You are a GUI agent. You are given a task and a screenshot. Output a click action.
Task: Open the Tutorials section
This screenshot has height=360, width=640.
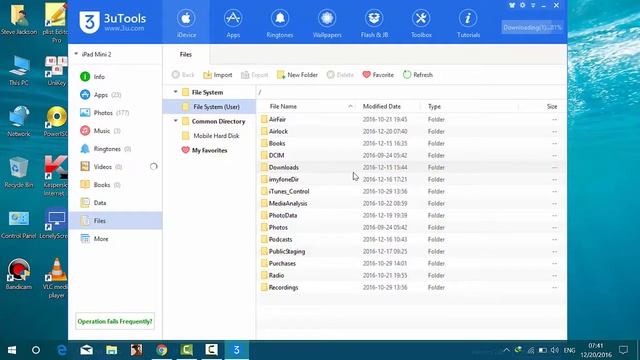(x=468, y=23)
